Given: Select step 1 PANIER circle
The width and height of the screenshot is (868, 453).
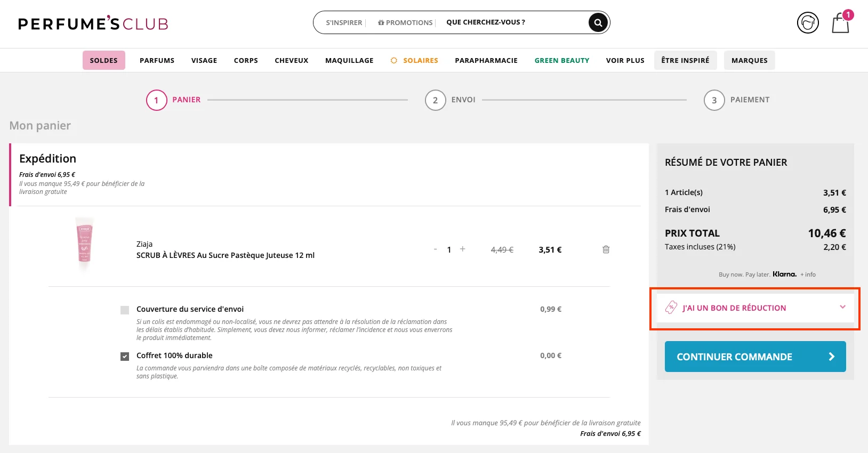Looking at the screenshot, I should [157, 100].
